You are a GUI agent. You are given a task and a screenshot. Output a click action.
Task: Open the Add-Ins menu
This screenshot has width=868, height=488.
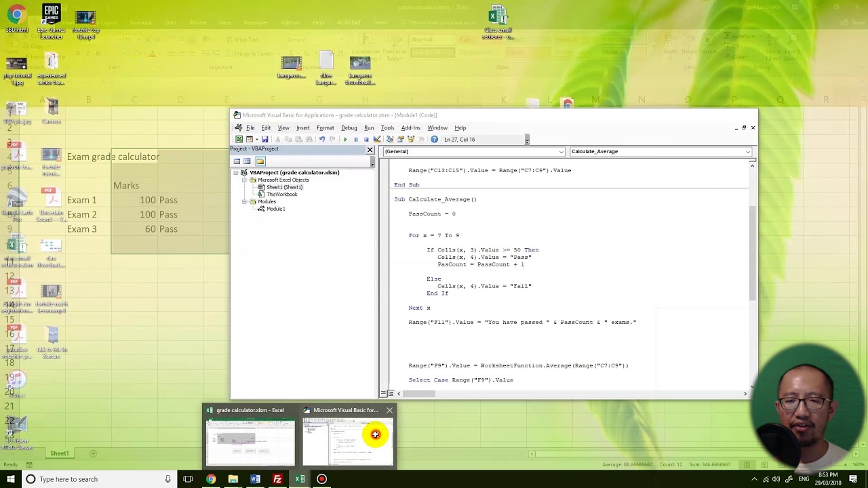(x=411, y=128)
